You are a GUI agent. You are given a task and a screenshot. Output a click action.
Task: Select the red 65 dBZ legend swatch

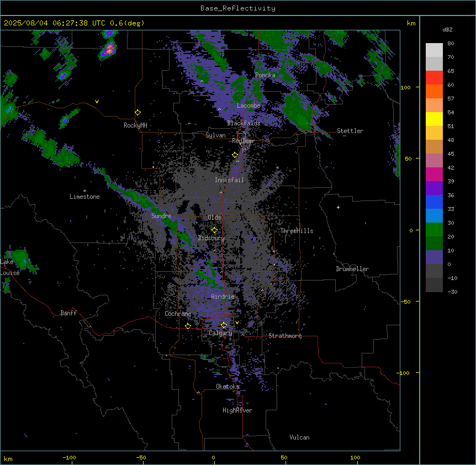click(x=434, y=77)
